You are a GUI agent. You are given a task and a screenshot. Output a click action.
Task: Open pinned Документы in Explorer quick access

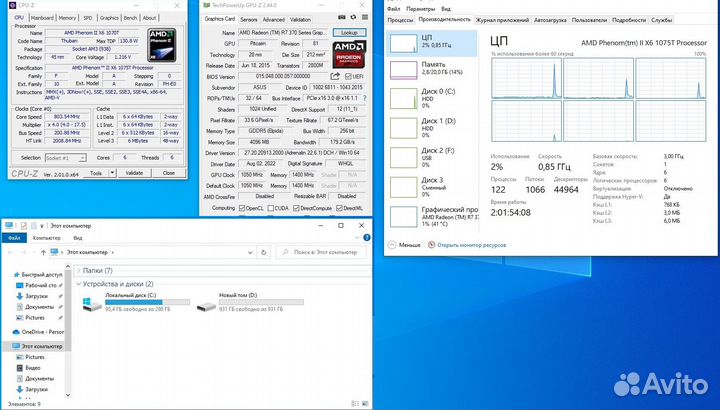(x=39, y=307)
